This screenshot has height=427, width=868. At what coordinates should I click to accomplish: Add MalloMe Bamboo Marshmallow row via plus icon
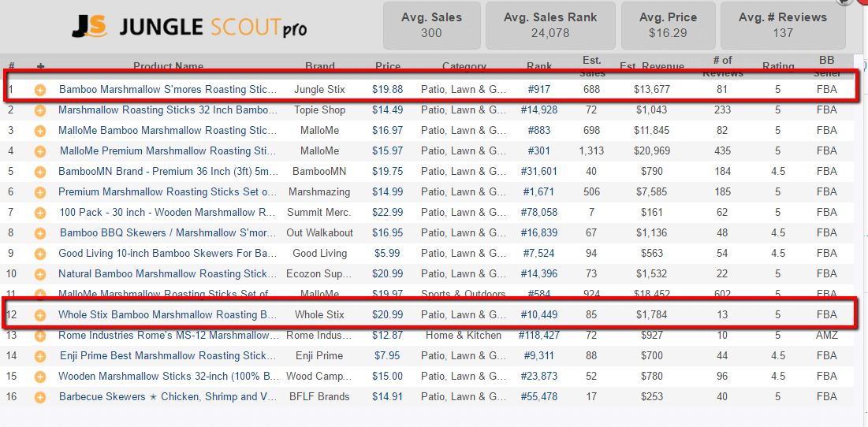pos(40,131)
